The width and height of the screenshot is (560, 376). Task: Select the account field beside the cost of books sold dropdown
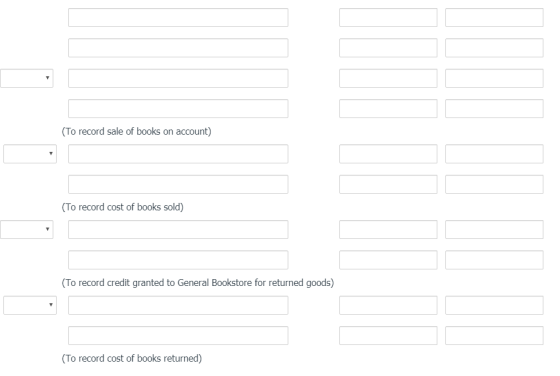tap(178, 154)
